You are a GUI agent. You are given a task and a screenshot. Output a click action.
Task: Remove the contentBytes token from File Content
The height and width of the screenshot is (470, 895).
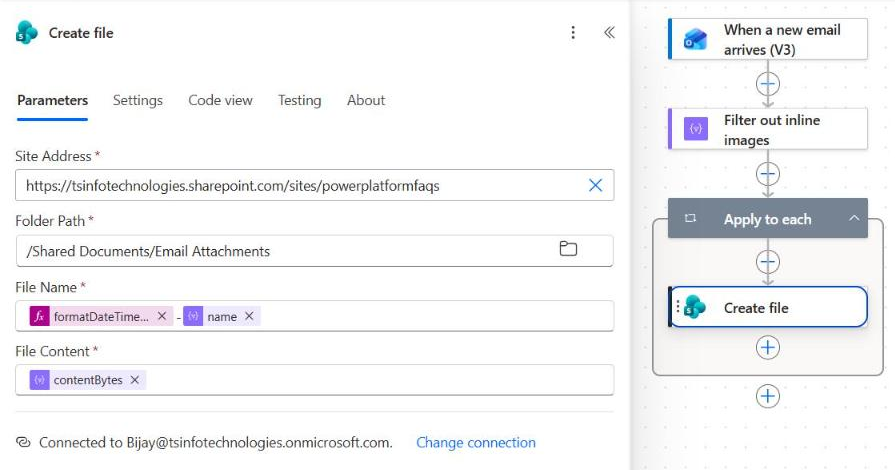point(135,380)
